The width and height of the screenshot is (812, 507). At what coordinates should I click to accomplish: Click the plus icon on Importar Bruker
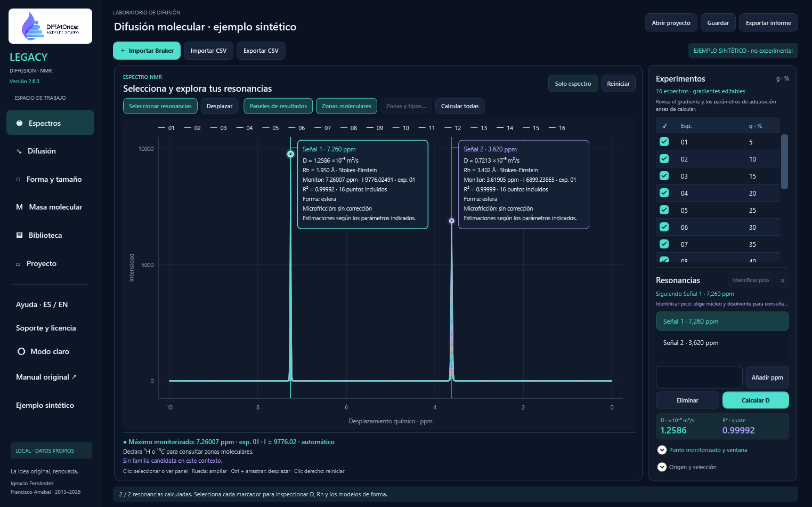click(123, 51)
